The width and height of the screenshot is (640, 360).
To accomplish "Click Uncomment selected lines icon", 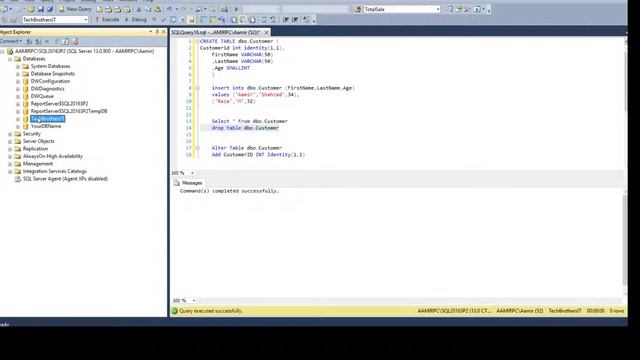I will click(272, 19).
